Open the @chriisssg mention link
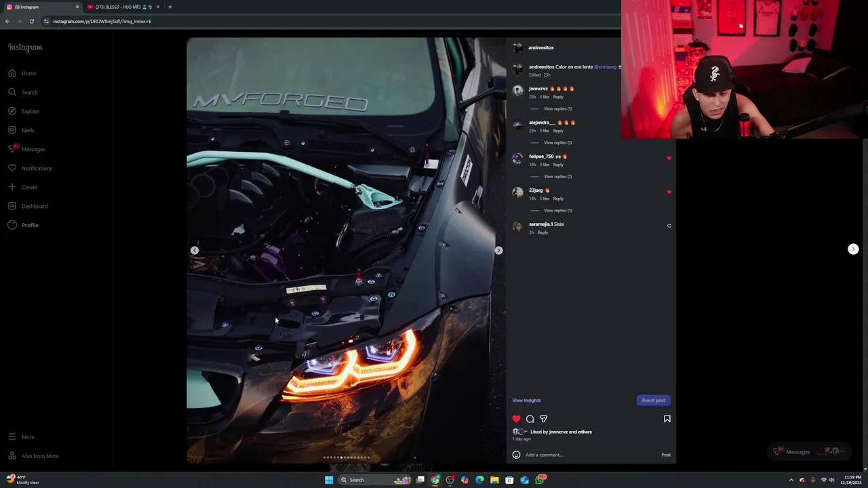The width and height of the screenshot is (868, 488). click(606, 67)
